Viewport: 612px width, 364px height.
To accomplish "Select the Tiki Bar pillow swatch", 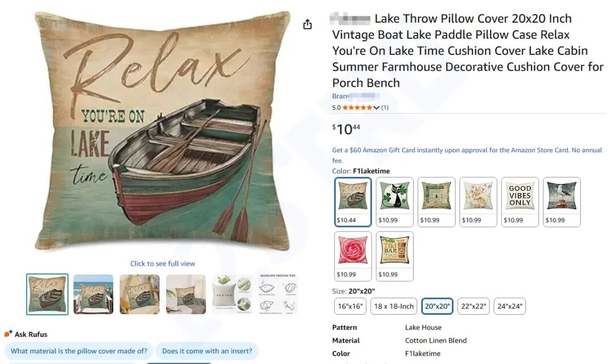I will [x=394, y=256].
